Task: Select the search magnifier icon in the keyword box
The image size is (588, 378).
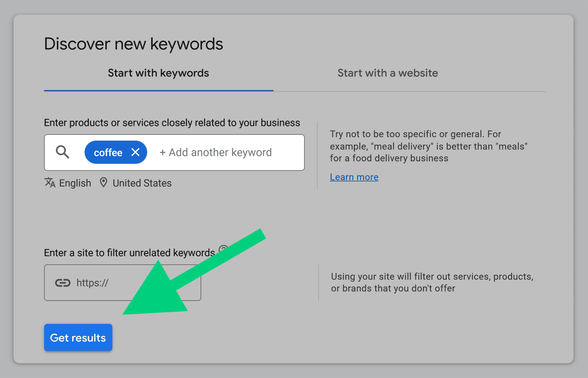Action: click(x=62, y=152)
